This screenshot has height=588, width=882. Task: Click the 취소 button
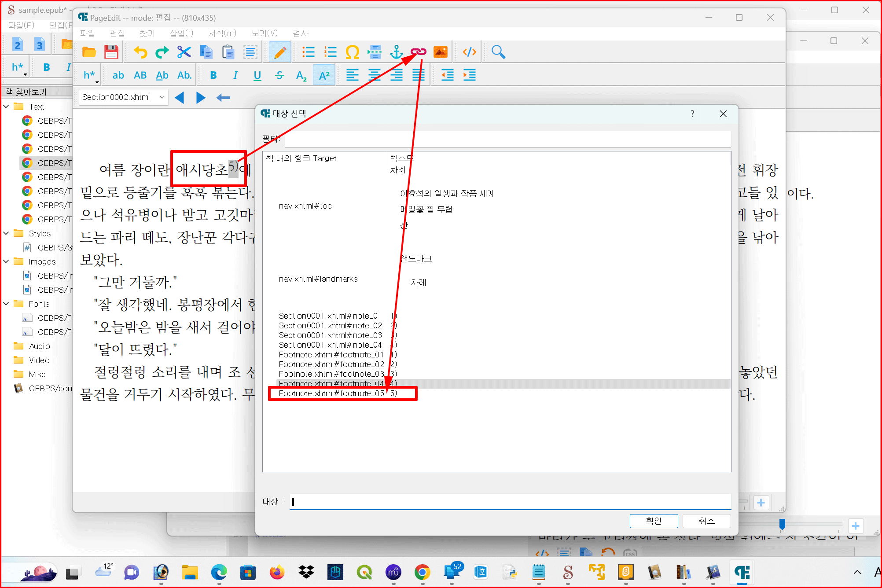[x=706, y=521]
